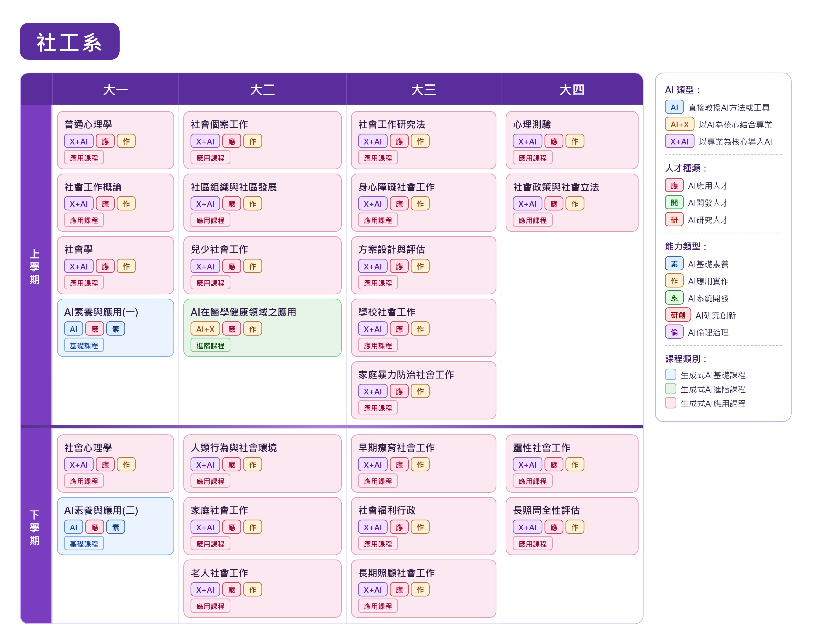Click the 課程類別 legend heading
Image resolution: width=840 pixels, height=644 pixels.
coord(686,358)
